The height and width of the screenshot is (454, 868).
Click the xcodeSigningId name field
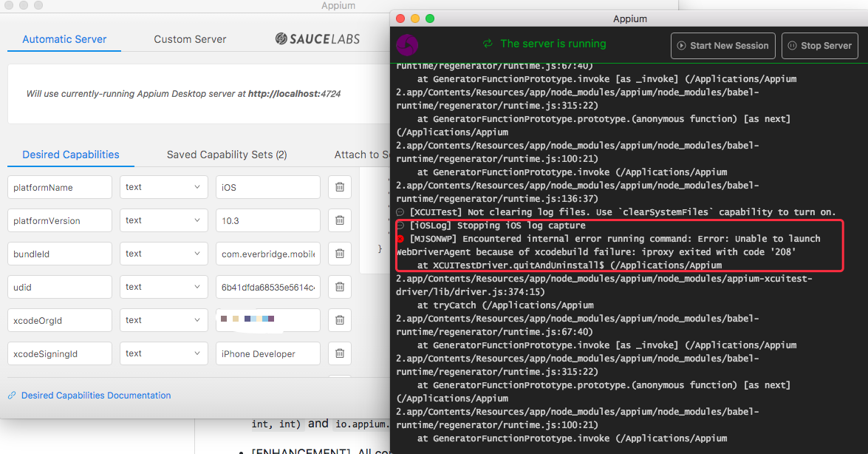[x=60, y=353]
